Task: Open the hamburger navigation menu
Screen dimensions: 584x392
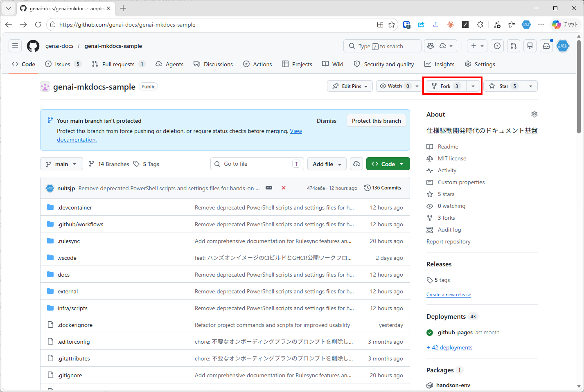Action: click(x=15, y=46)
